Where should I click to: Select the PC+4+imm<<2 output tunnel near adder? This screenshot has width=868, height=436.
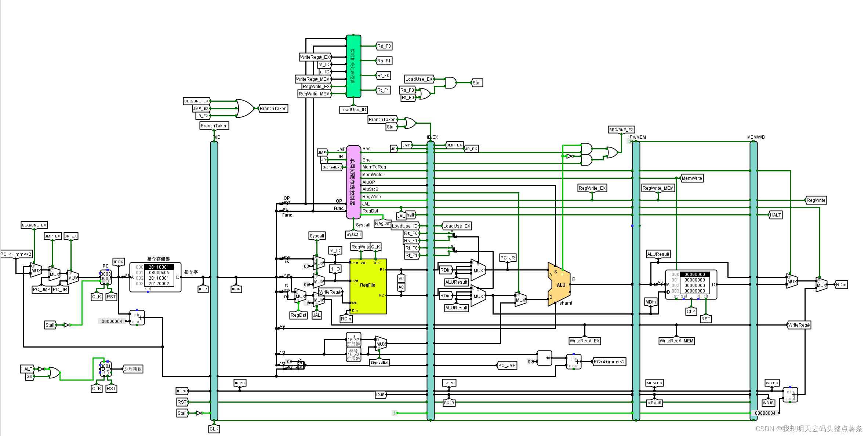pyautogui.click(x=609, y=361)
